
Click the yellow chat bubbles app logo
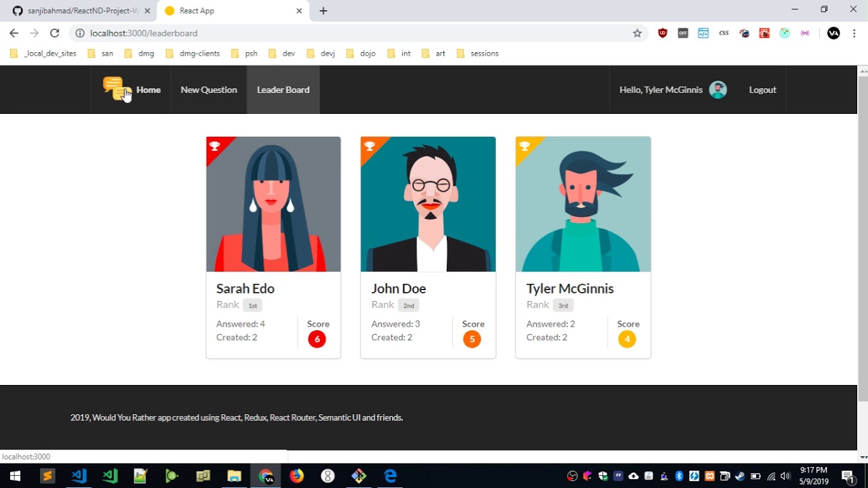pos(116,89)
